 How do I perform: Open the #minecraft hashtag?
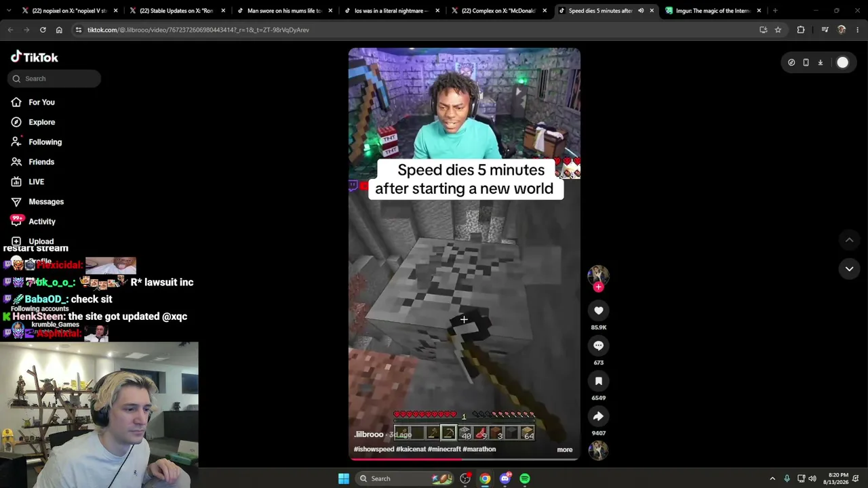[444, 449]
